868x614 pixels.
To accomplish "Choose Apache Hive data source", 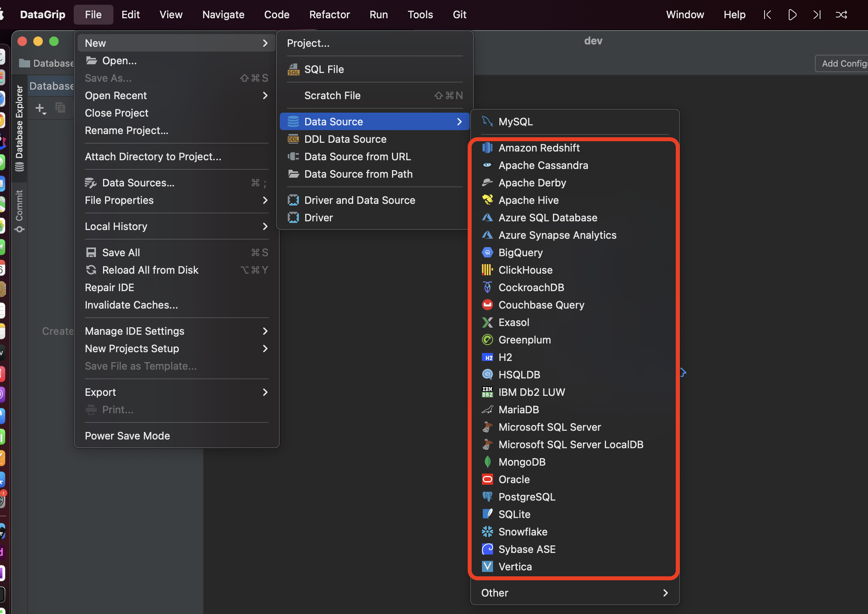I will pos(575,200).
